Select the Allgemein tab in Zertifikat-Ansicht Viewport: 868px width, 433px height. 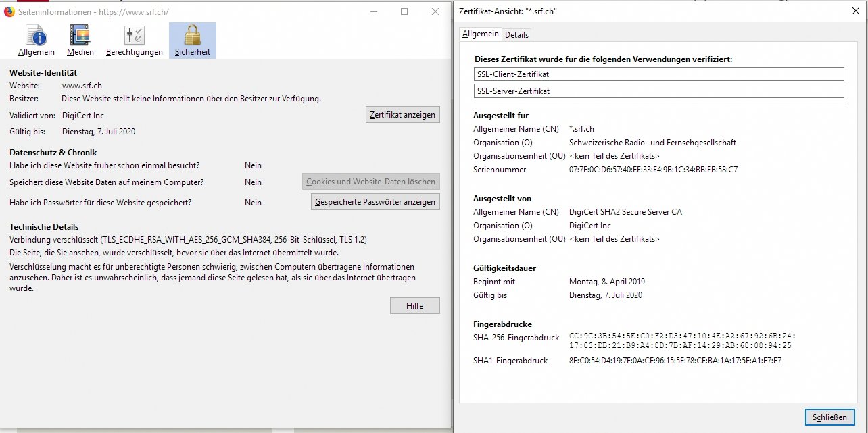pos(481,34)
